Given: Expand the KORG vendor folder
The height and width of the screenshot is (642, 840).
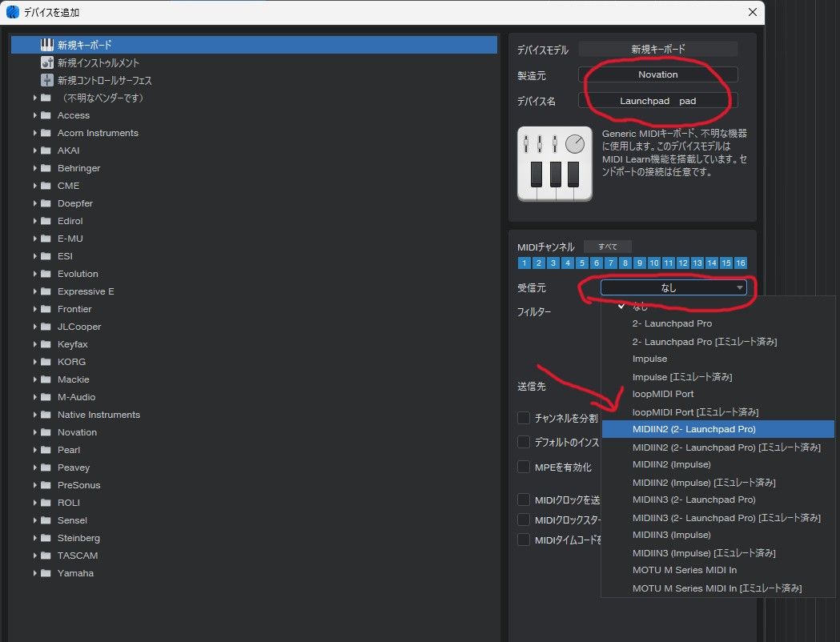Looking at the screenshot, I should pos(35,362).
